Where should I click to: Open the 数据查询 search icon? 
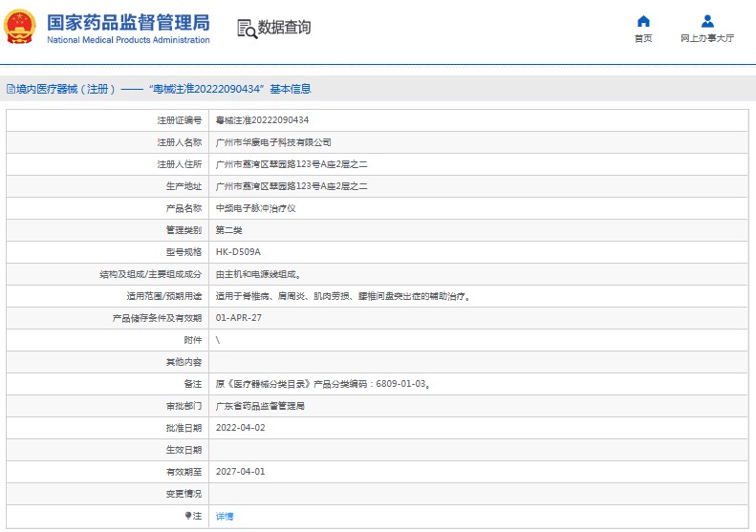point(247,29)
